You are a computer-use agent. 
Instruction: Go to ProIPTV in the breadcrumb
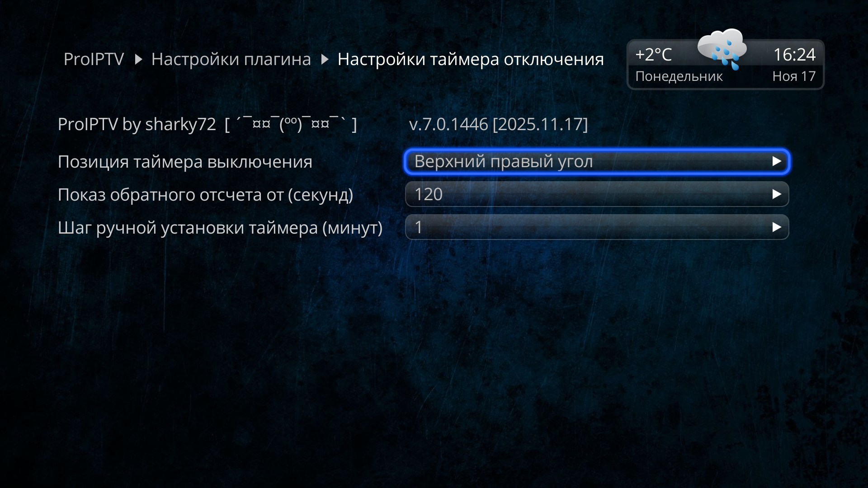tap(94, 59)
